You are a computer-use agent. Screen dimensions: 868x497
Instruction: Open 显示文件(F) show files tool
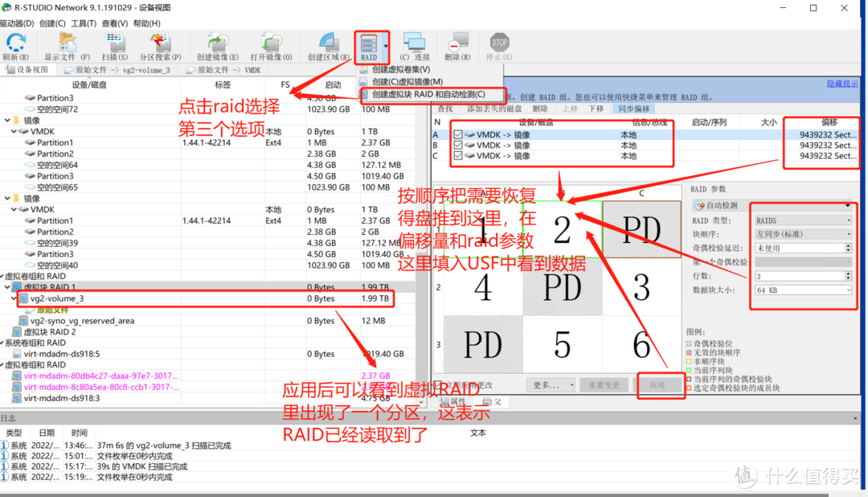point(67,43)
